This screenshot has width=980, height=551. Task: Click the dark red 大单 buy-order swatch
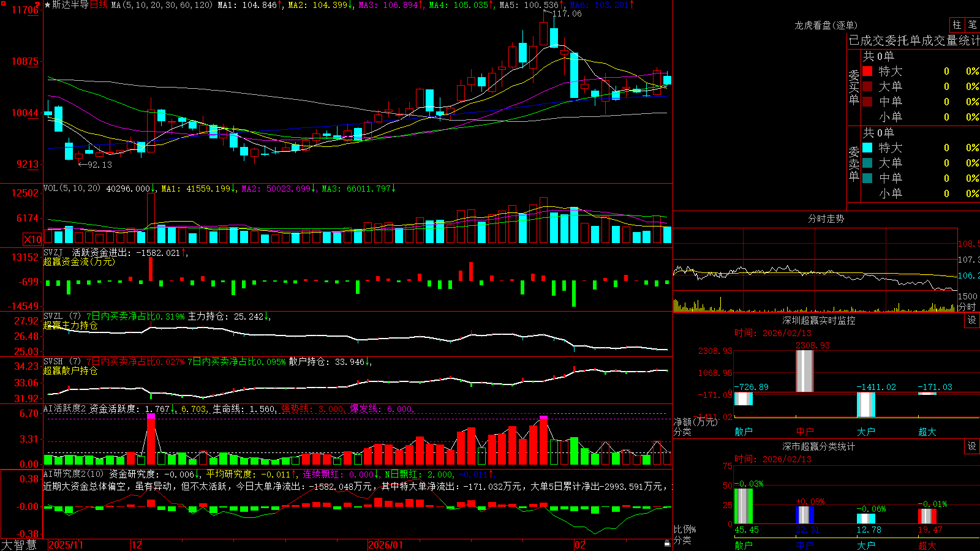click(x=867, y=86)
